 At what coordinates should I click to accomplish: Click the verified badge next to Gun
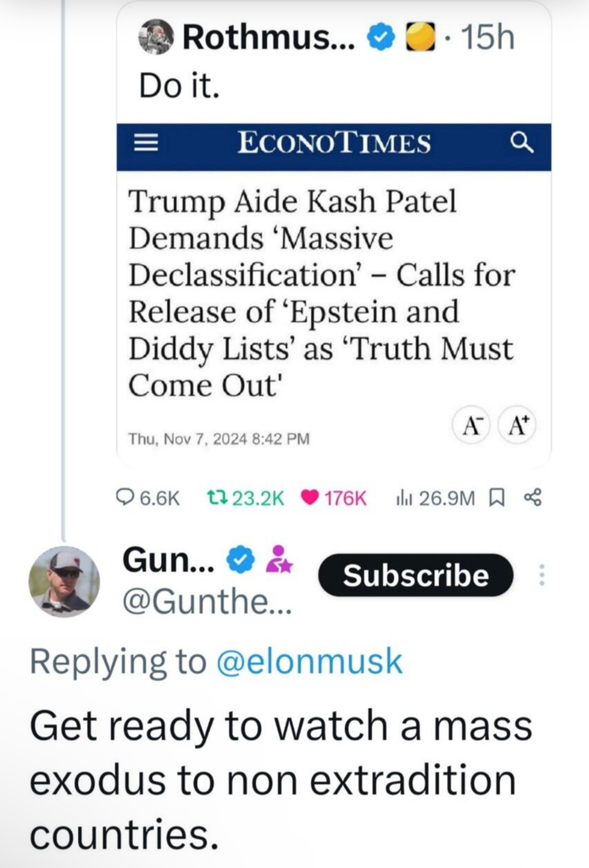242,559
